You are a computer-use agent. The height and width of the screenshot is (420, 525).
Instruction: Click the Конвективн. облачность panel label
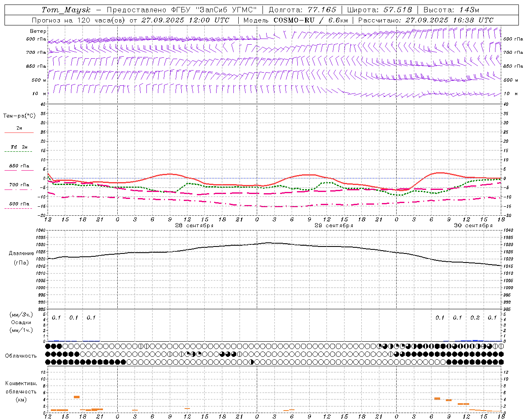coord(21,391)
